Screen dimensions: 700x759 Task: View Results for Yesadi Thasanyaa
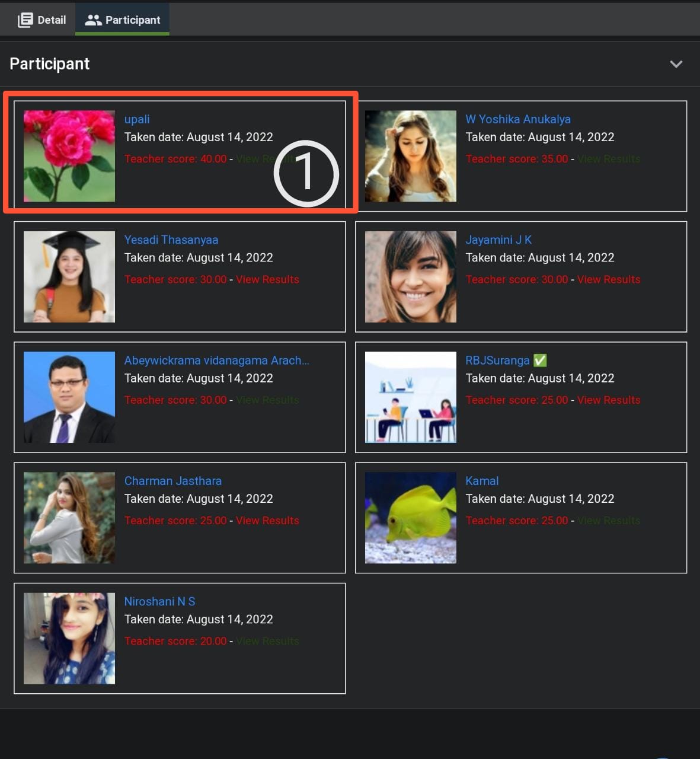267,279
